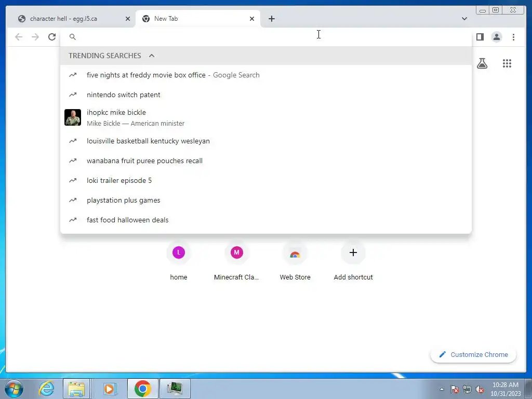532x399 pixels.
Task: Open the side panel toggle
Action: coord(480,37)
